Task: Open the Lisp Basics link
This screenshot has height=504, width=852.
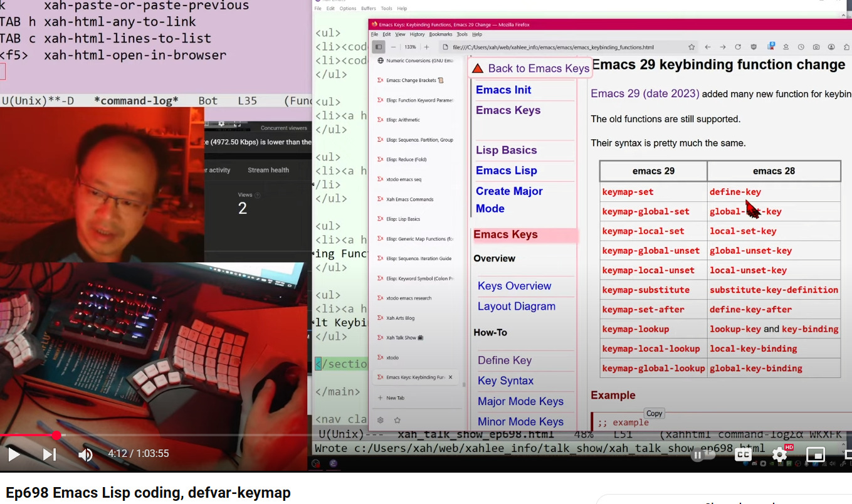Action: tap(506, 150)
